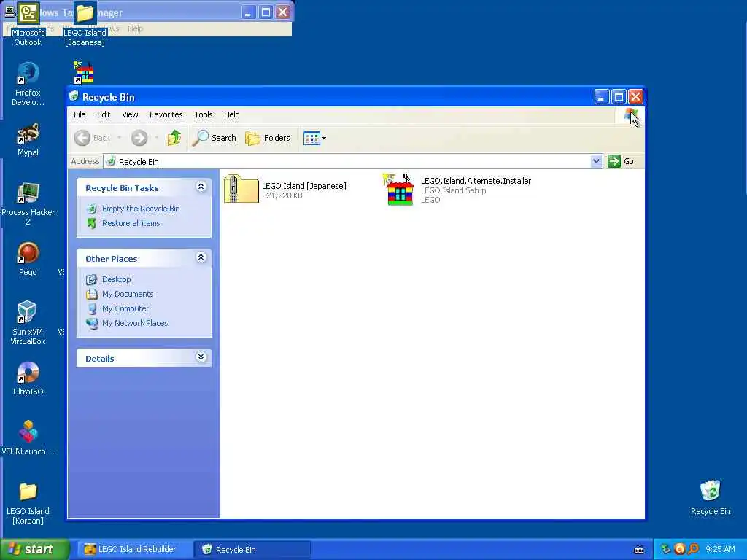The image size is (747, 560).
Task: Toggle the Folders pane
Action: tap(268, 138)
